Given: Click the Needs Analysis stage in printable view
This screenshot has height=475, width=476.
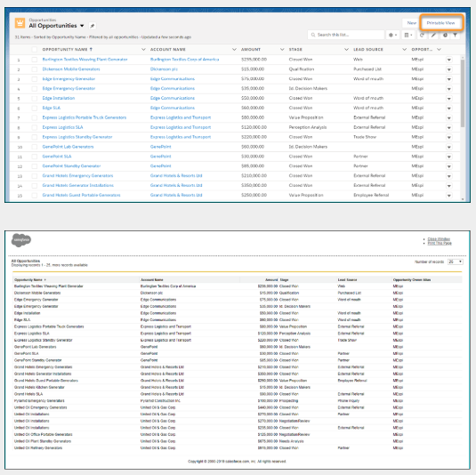Looking at the screenshot, I should 291,441.
